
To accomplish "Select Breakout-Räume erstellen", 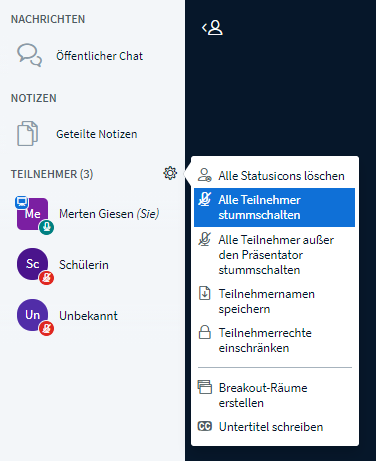I will pyautogui.click(x=274, y=395).
